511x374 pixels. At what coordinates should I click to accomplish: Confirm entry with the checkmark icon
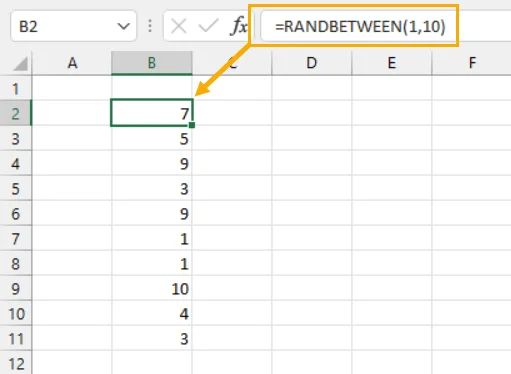click(208, 26)
